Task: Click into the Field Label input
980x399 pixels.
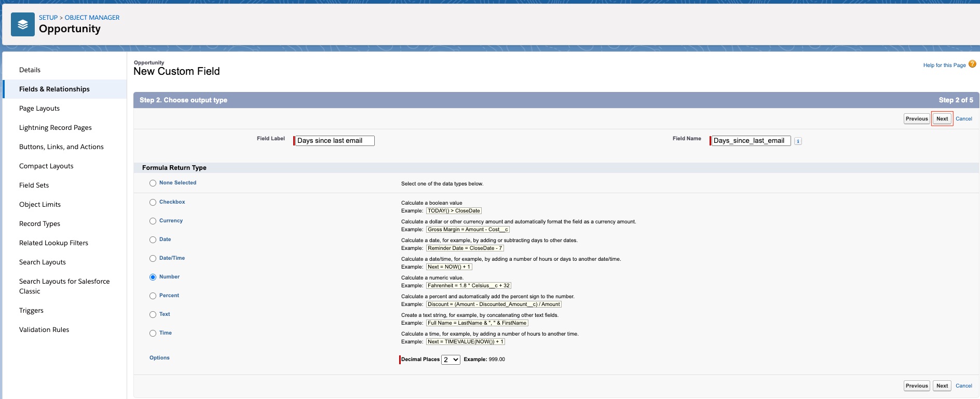Action: 334,141
